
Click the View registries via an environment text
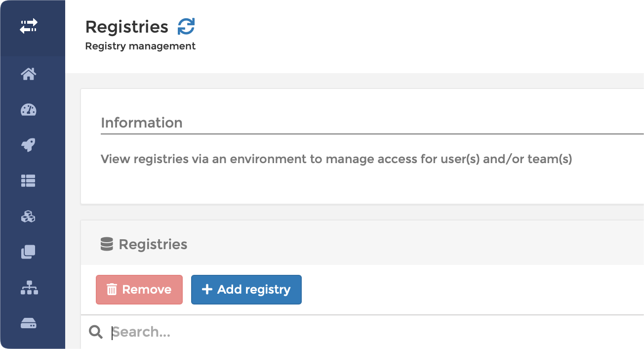point(336,159)
